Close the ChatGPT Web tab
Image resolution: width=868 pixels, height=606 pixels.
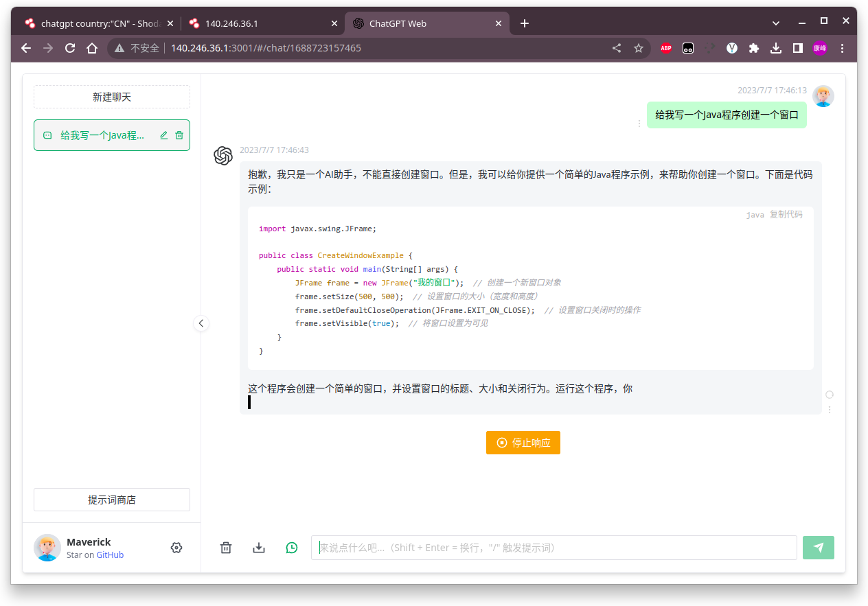499,23
